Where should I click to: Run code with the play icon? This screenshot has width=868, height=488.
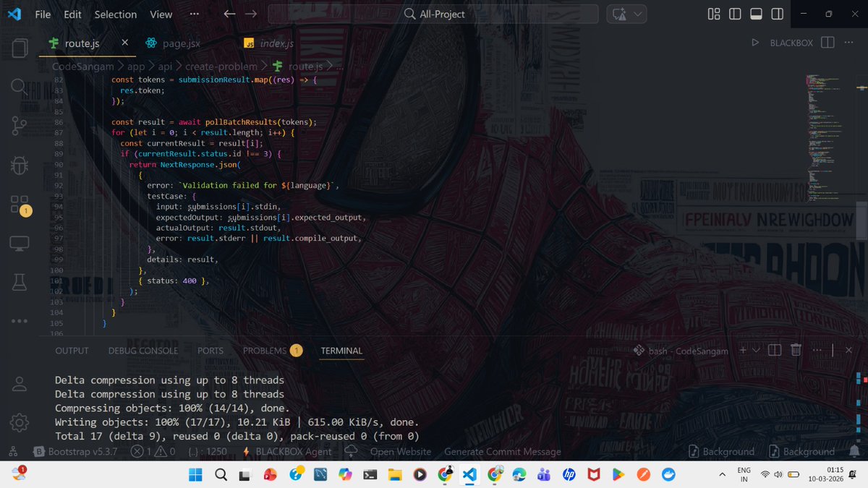tap(755, 43)
